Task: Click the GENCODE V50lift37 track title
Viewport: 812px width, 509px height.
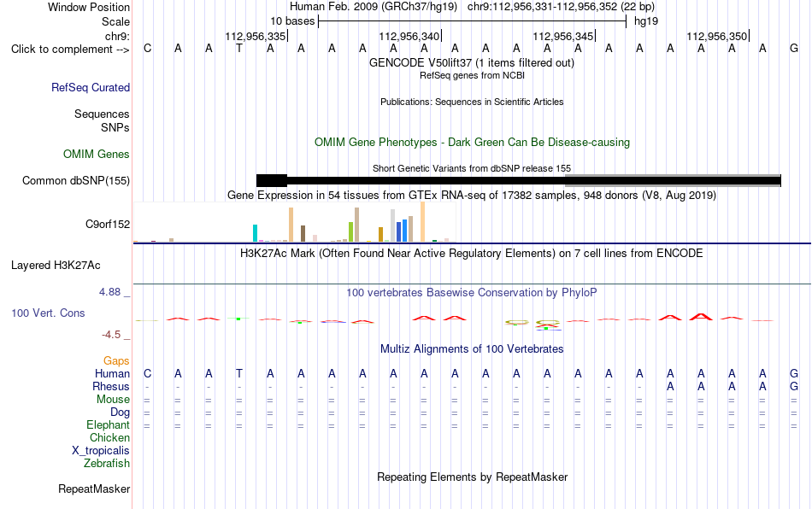Action: click(471, 63)
